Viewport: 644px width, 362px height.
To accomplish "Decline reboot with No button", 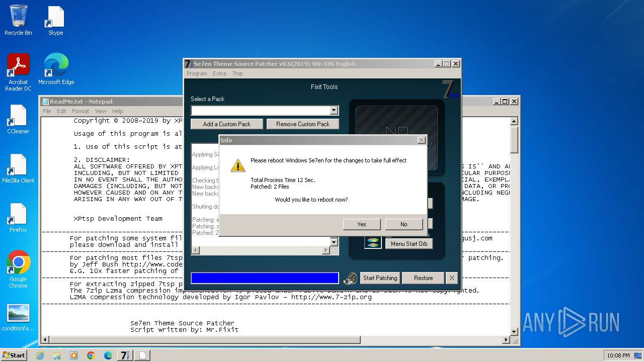I will coord(404,224).
